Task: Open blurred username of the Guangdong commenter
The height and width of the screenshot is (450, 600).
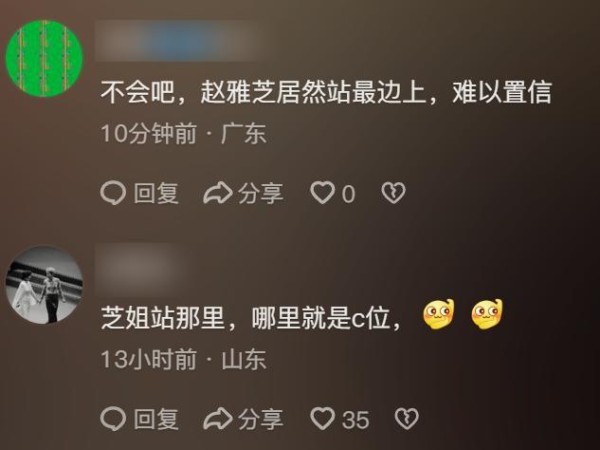Action: pos(177,41)
